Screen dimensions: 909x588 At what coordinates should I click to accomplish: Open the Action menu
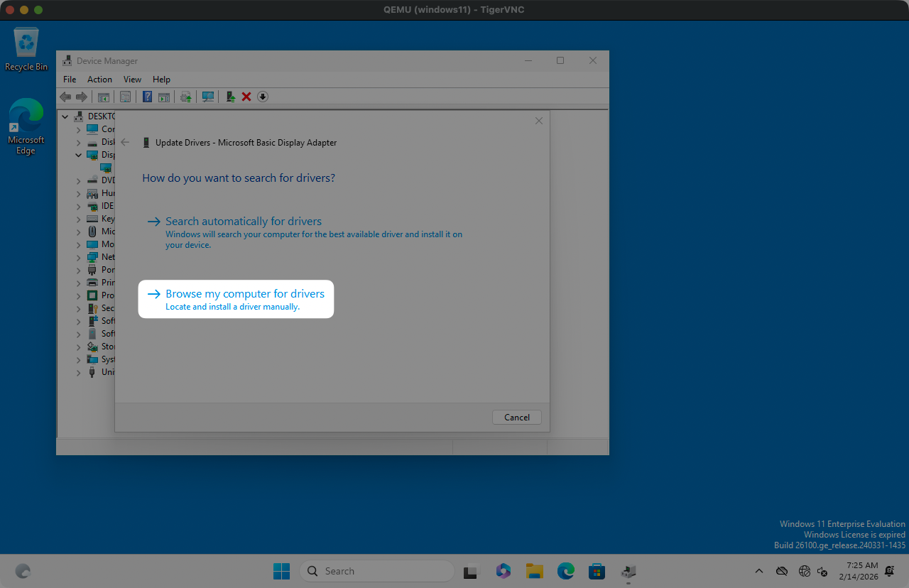(99, 80)
